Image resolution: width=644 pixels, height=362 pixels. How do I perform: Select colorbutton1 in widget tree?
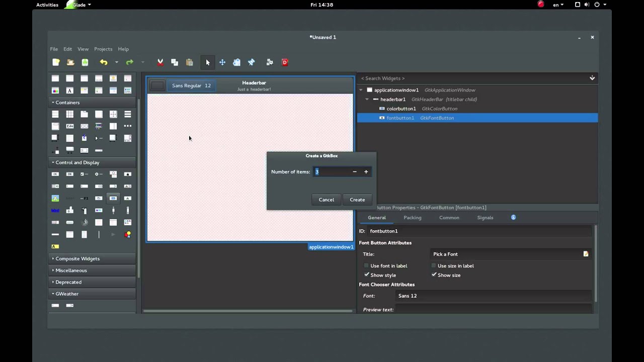click(401, 109)
